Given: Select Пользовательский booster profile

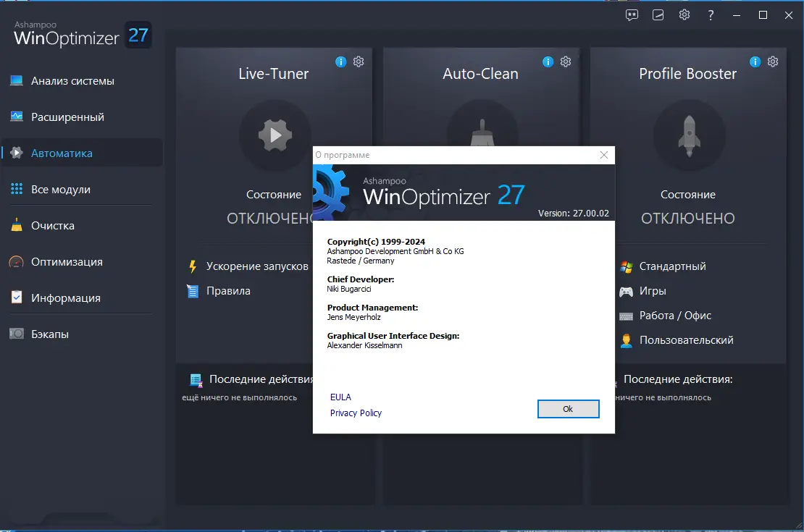Looking at the screenshot, I should tap(677, 340).
